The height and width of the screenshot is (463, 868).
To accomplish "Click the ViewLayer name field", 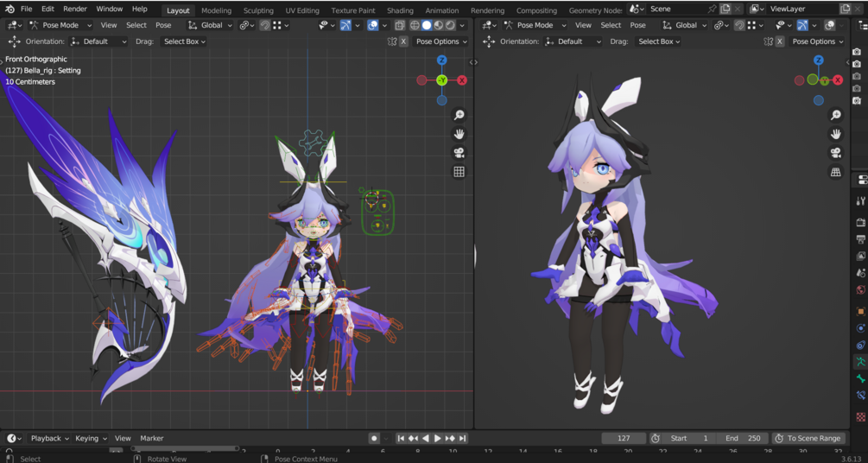I will [x=802, y=9].
